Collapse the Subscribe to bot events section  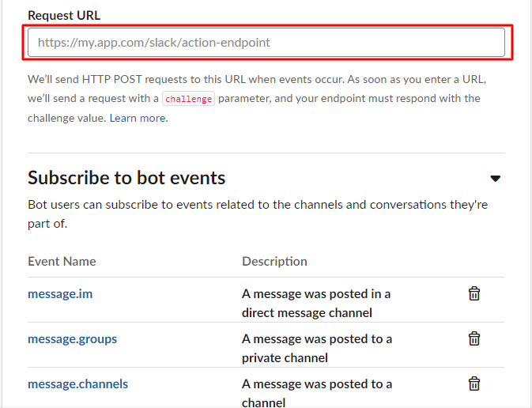click(496, 179)
